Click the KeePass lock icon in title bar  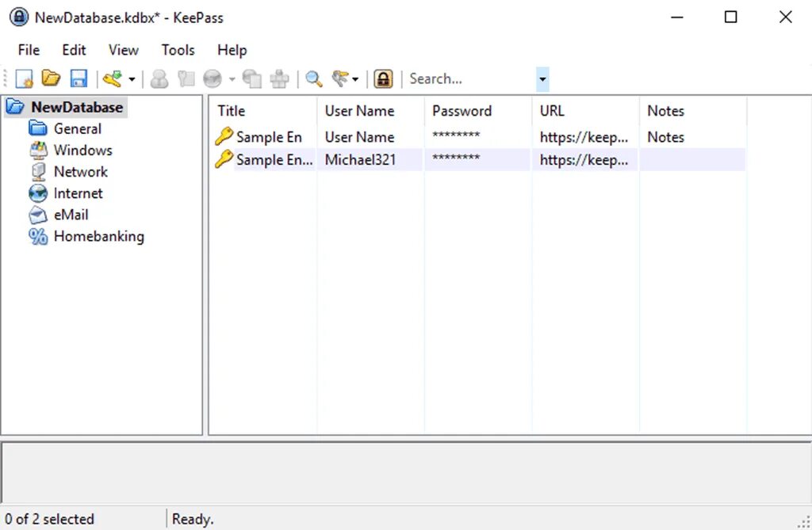(x=19, y=17)
